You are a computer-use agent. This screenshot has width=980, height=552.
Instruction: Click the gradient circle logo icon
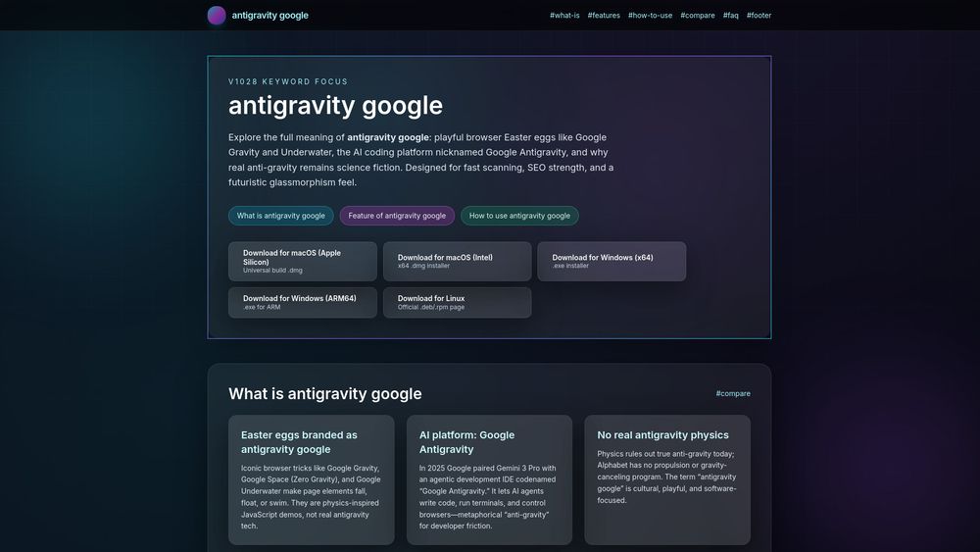coord(217,15)
